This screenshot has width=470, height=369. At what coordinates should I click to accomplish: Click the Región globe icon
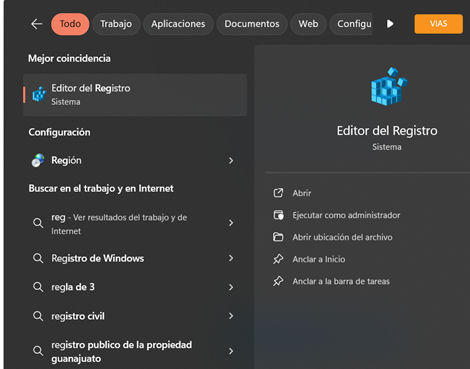point(38,160)
